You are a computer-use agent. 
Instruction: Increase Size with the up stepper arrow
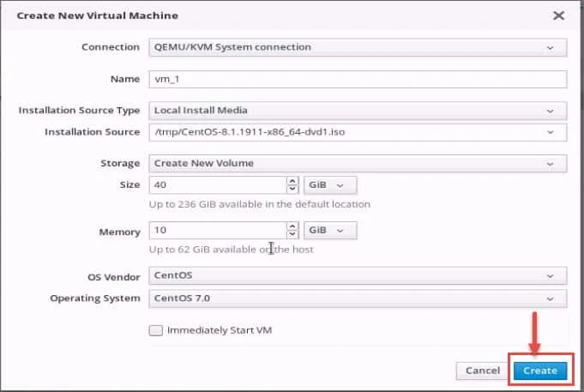point(292,181)
